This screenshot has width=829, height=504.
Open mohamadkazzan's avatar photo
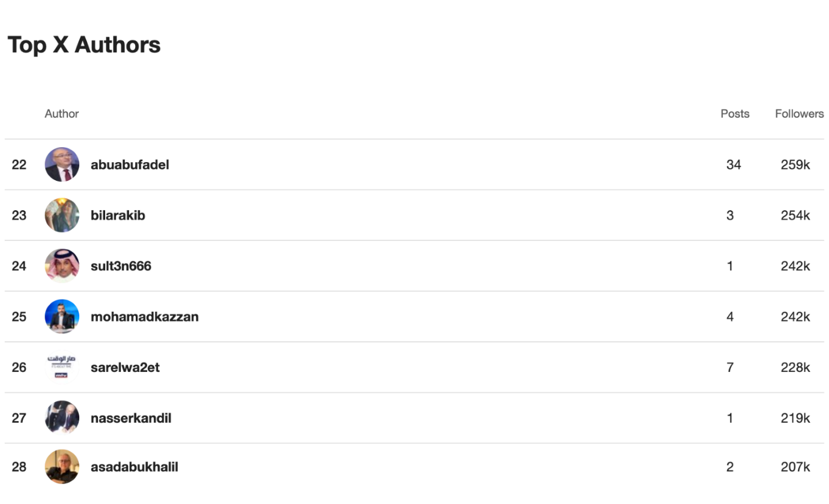(x=62, y=317)
